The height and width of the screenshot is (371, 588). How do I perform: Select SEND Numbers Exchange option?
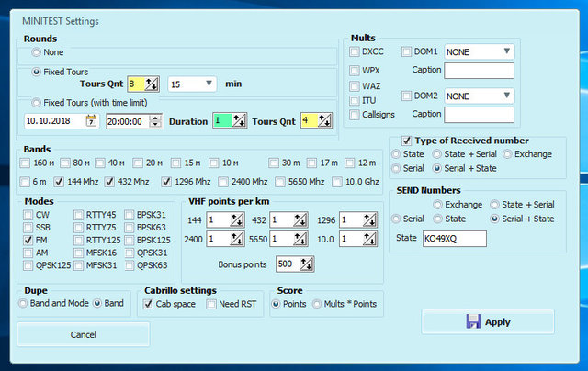click(437, 205)
